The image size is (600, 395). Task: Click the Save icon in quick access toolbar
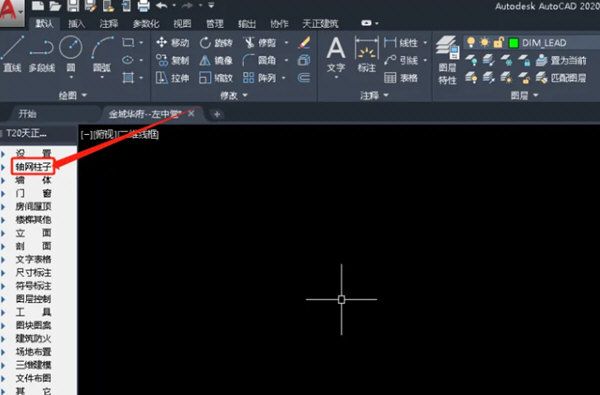click(x=73, y=5)
